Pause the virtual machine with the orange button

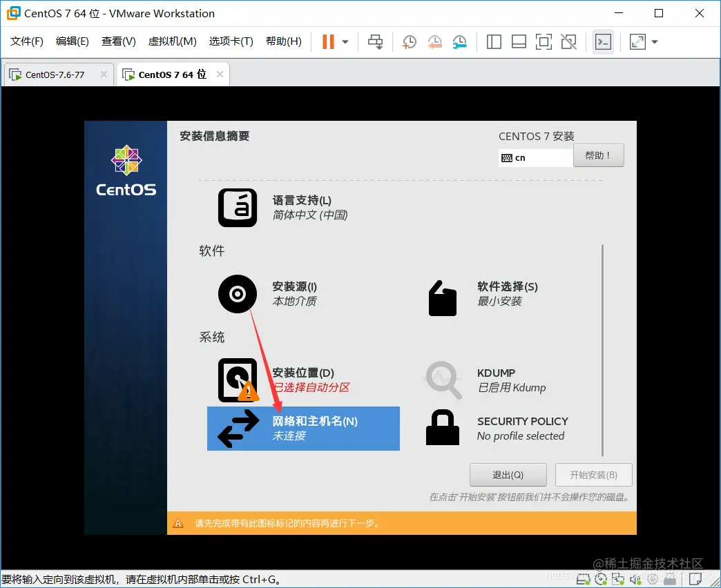click(x=328, y=42)
